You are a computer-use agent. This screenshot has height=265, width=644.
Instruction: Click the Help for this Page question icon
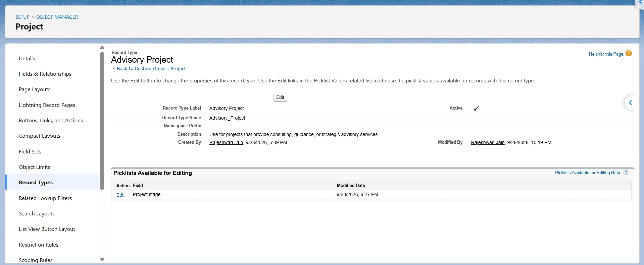pos(629,53)
